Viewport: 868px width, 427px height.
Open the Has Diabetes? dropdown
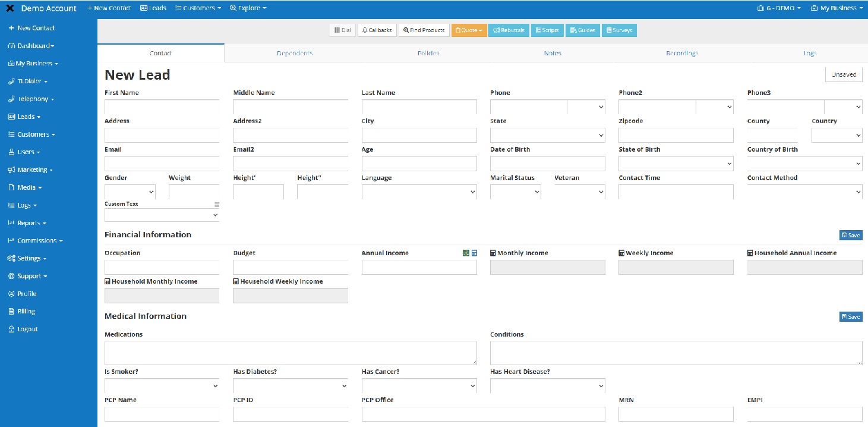[291, 386]
